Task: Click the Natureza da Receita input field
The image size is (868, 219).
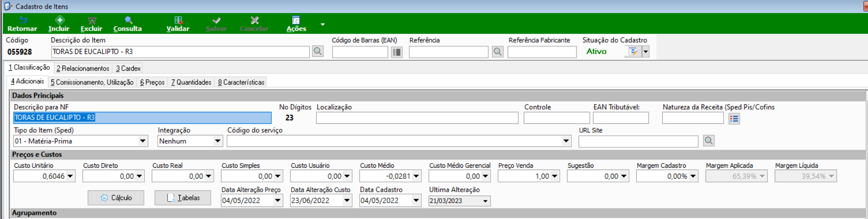Action: tap(693, 118)
